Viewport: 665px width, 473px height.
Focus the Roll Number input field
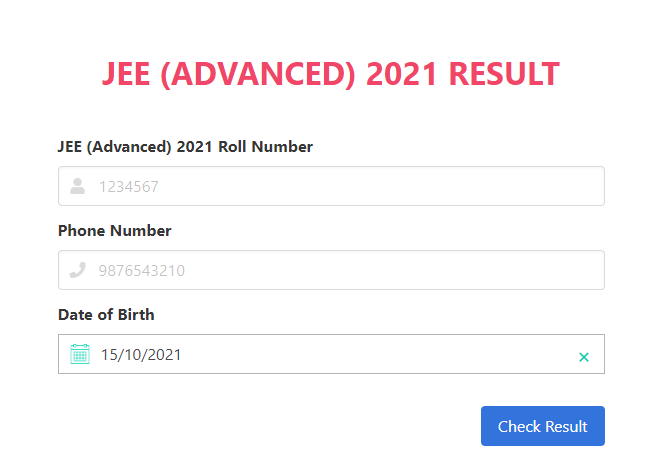coord(331,186)
